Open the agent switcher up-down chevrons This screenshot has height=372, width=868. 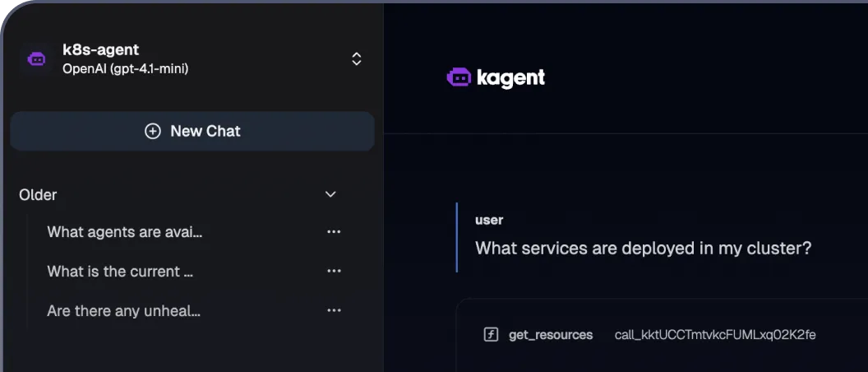357,59
